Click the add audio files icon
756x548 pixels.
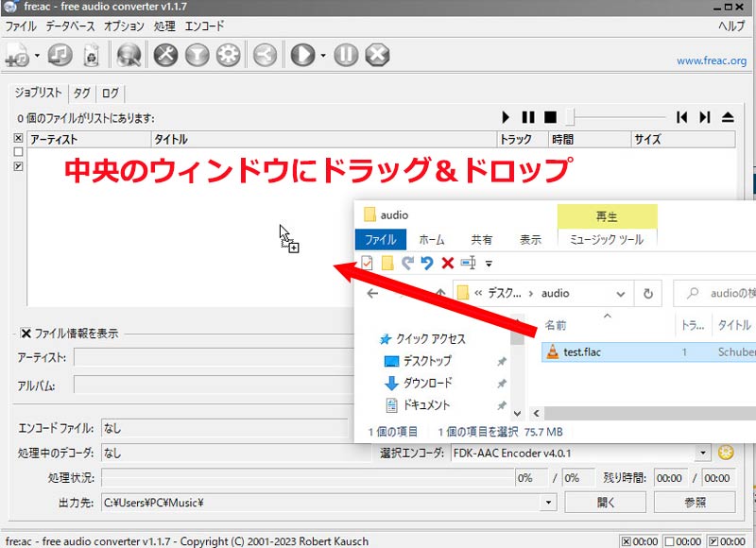18,55
